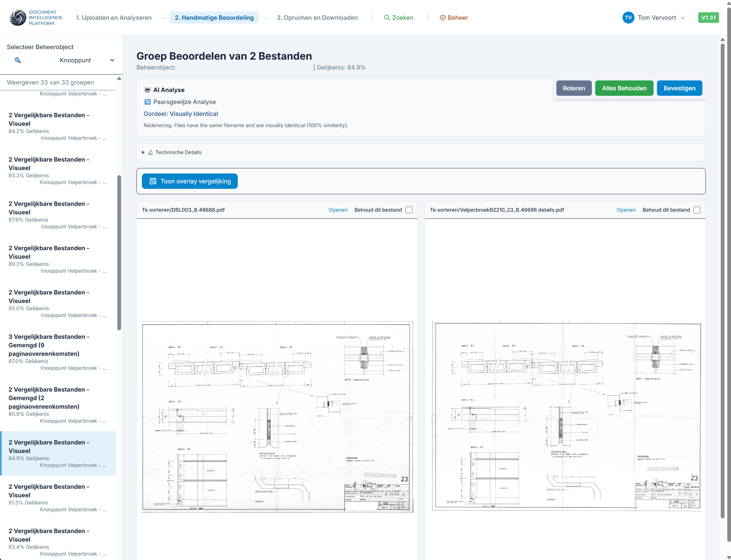The height and width of the screenshot is (560, 731).
Task: Click the refresh icon beside Paarsgewijze Analyse
Action: point(147,102)
